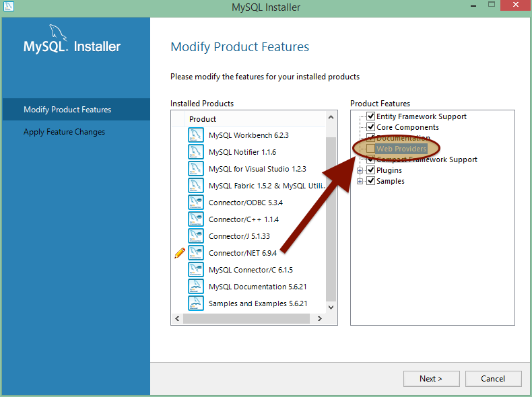Expand the Samples tree node
532x397 pixels.
(x=360, y=182)
